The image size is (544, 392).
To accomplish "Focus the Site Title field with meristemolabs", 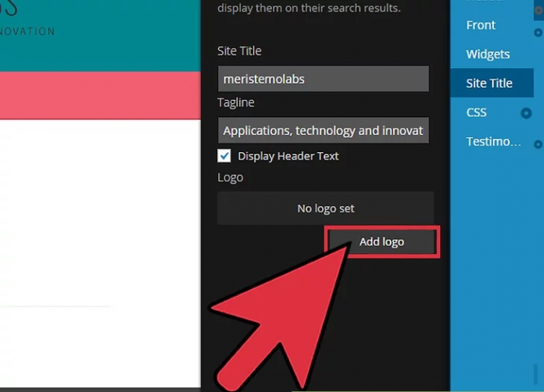I will point(323,79).
